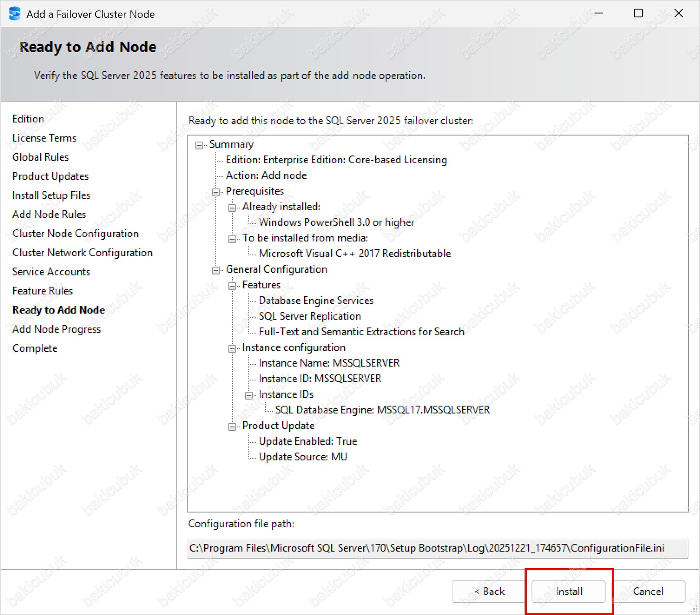
Task: Collapse the Summary tree node
Action: 199,145
